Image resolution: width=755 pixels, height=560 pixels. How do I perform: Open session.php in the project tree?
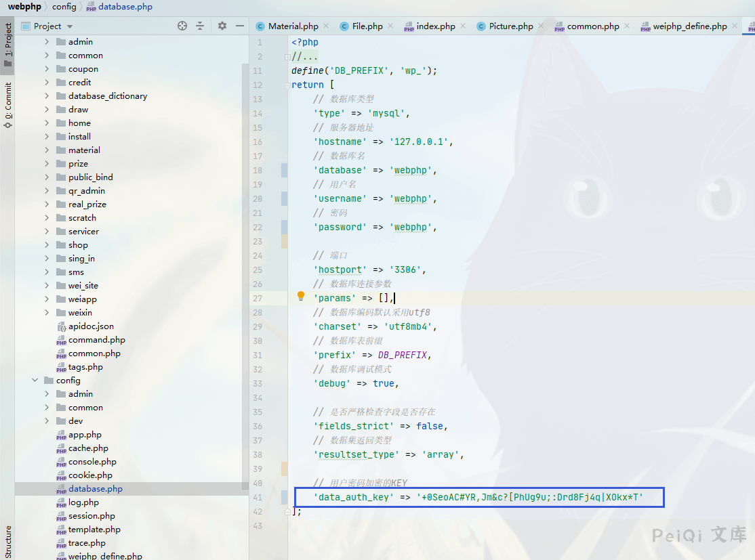point(91,516)
